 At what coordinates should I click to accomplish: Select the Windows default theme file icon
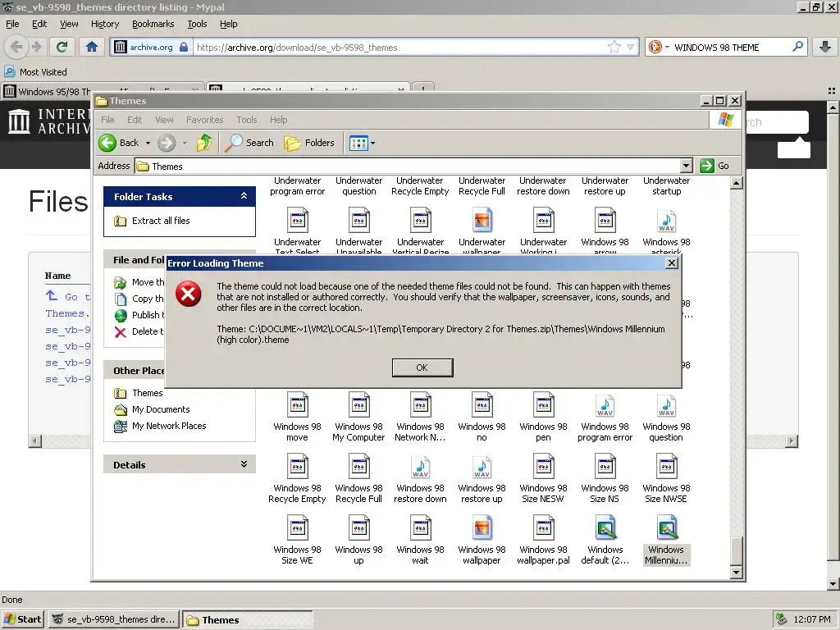pos(605,527)
